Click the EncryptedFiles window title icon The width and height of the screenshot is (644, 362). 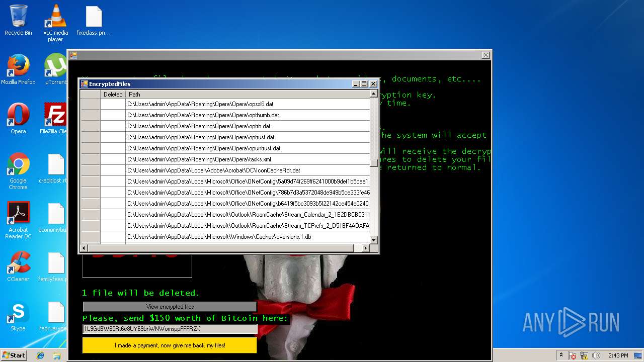pyautogui.click(x=85, y=84)
